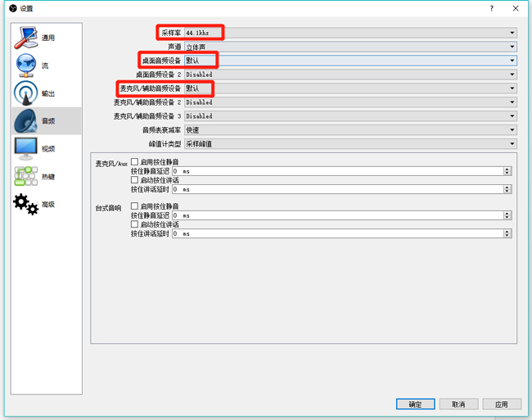532x420 pixels.
Task: Click the 取消 (Cancel) button
Action: pos(458,404)
